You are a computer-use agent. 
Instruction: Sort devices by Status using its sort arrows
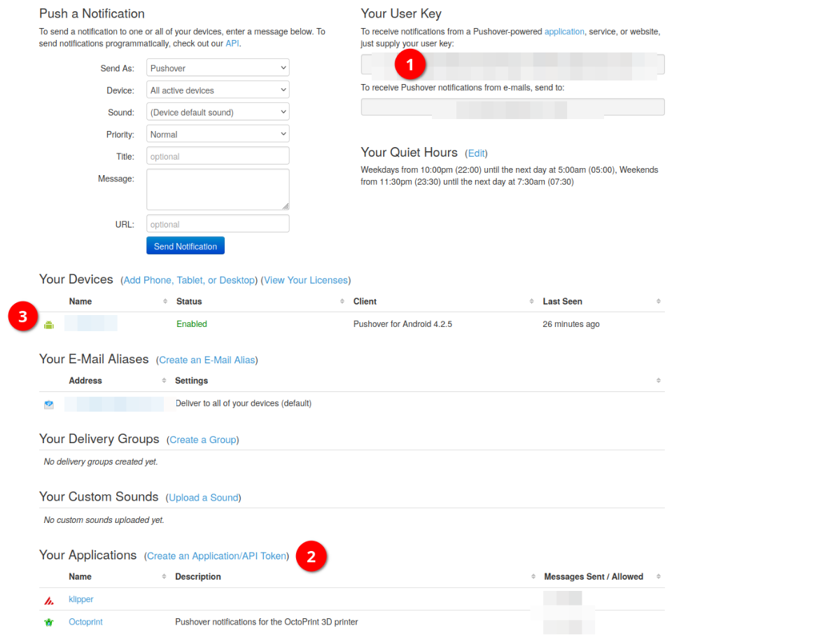pos(343,302)
